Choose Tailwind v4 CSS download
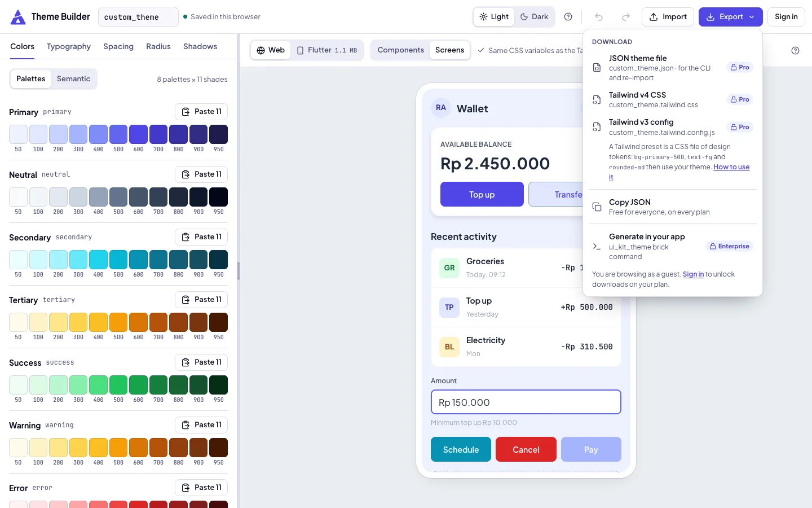Image resolution: width=812 pixels, height=508 pixels. [x=672, y=100]
